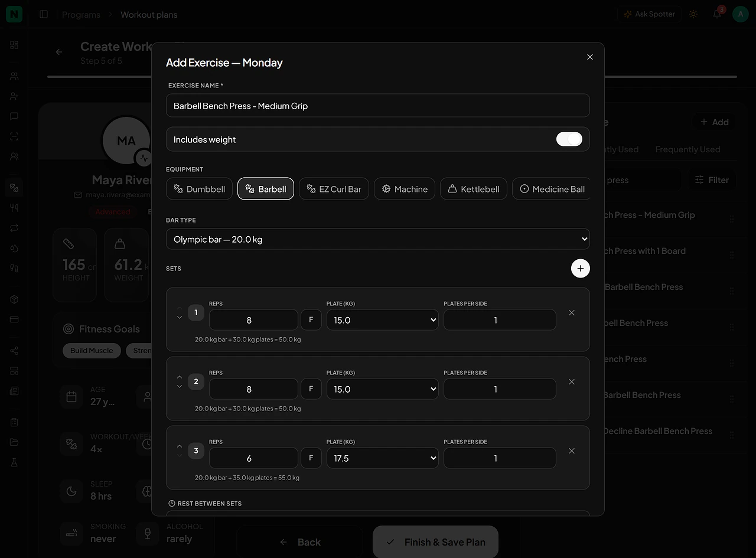Remove set 3 with its X icon

pos(572,451)
